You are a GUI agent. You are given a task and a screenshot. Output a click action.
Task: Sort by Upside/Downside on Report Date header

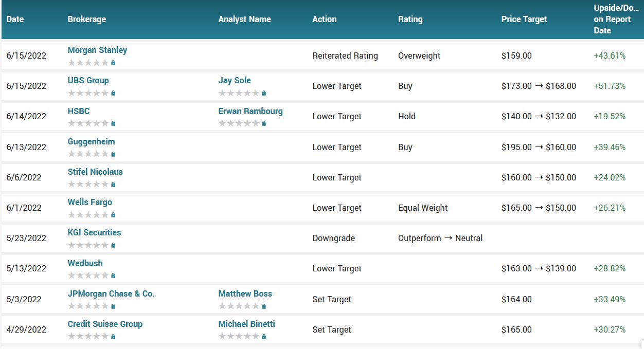coord(616,19)
